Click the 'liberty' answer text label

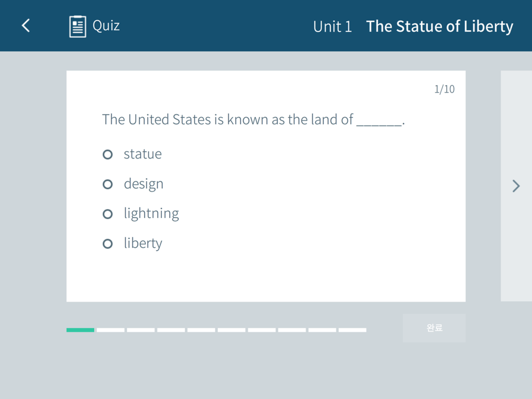click(143, 243)
